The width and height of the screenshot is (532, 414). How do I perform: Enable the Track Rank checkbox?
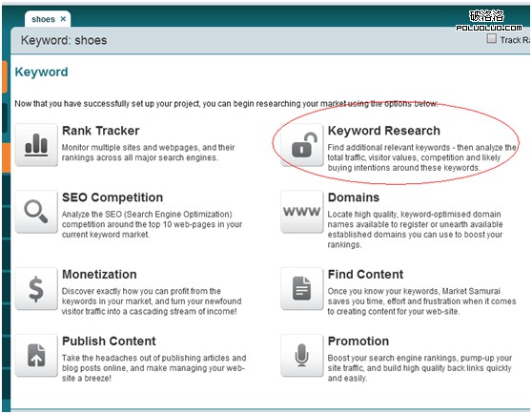point(491,39)
